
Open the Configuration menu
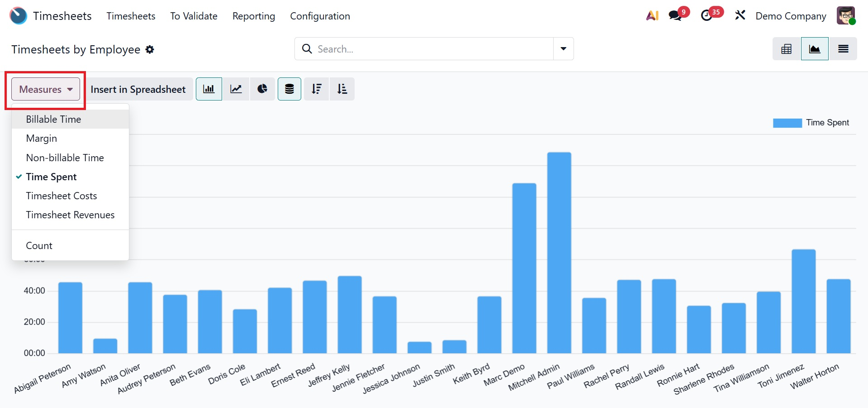pyautogui.click(x=320, y=16)
